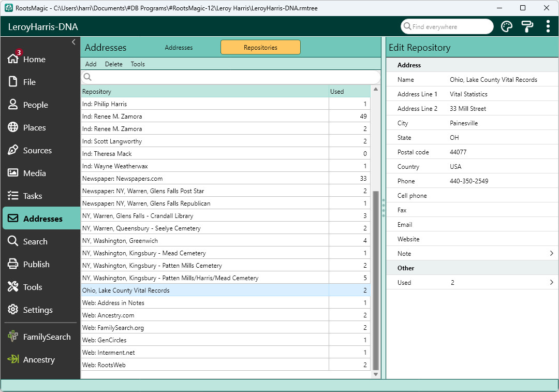The image size is (559, 392).
Task: Collapse the sidebar with the chevron
Action: [x=73, y=42]
